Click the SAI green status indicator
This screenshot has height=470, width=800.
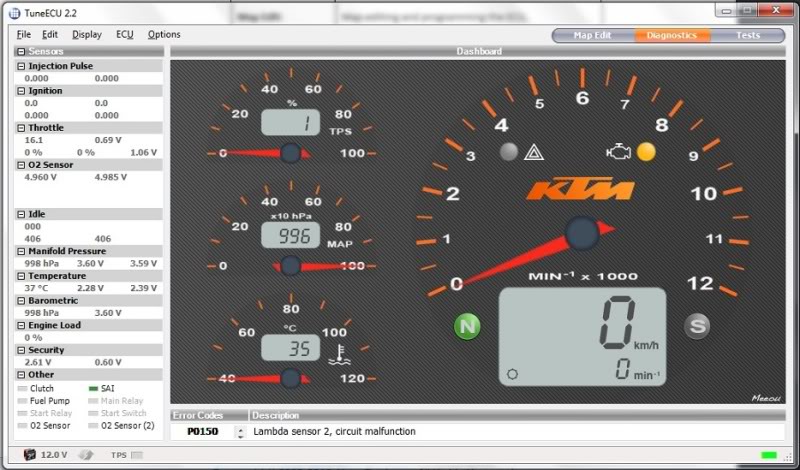(93, 388)
